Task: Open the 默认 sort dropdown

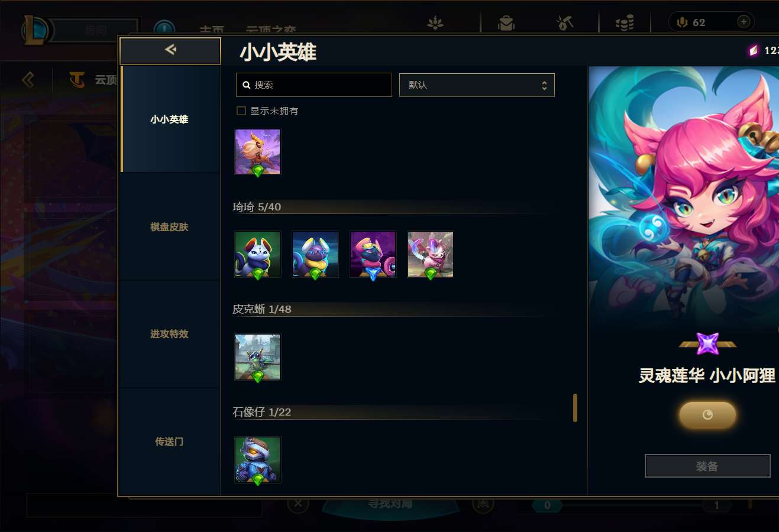Action: (x=477, y=85)
